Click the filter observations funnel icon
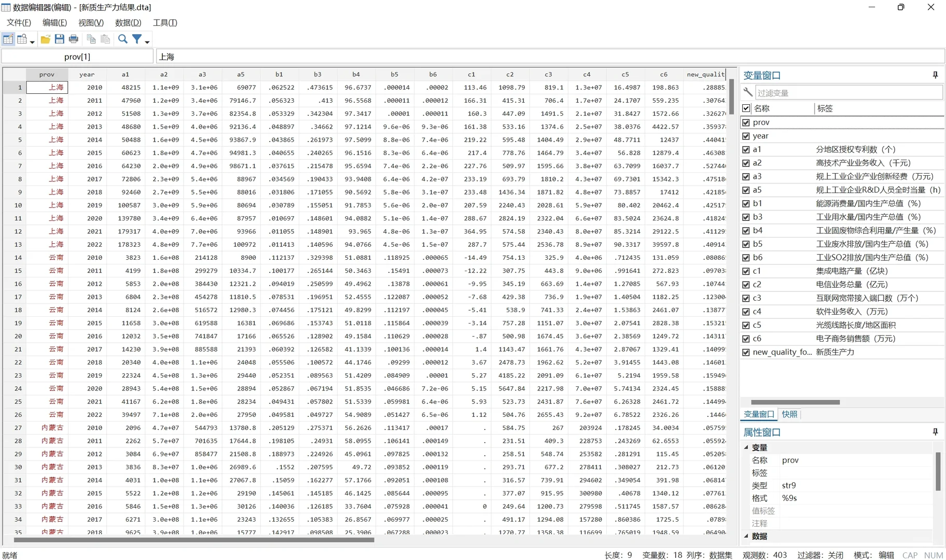This screenshot has height=560, width=946. pos(137,39)
